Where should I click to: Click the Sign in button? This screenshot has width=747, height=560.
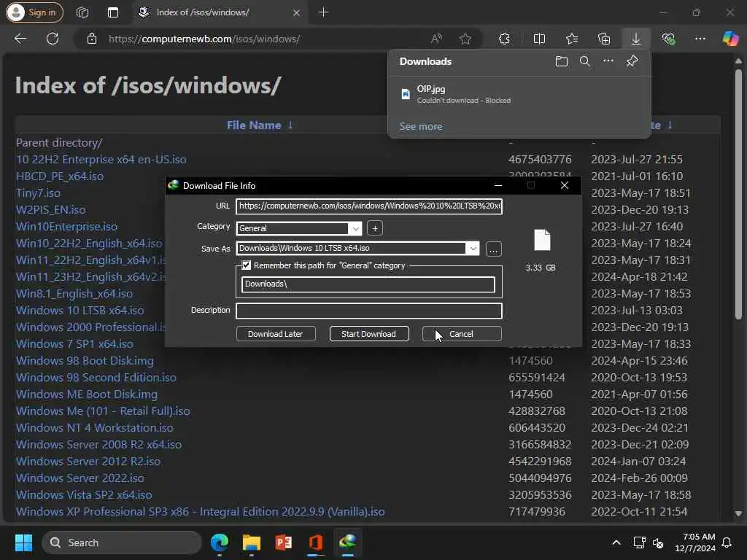click(x=34, y=12)
